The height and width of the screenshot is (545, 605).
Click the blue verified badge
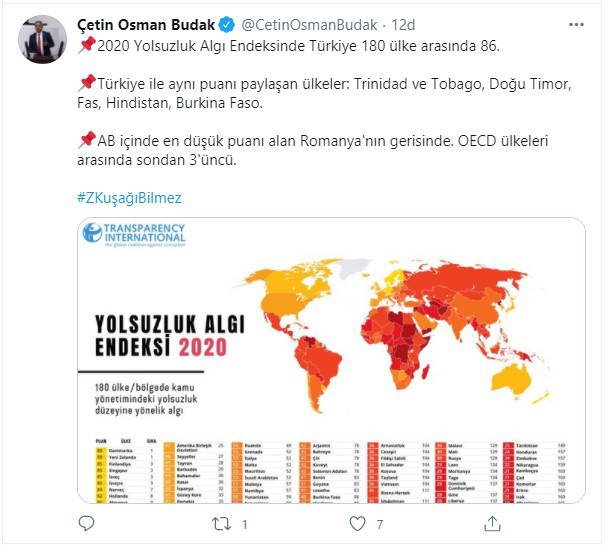point(226,25)
